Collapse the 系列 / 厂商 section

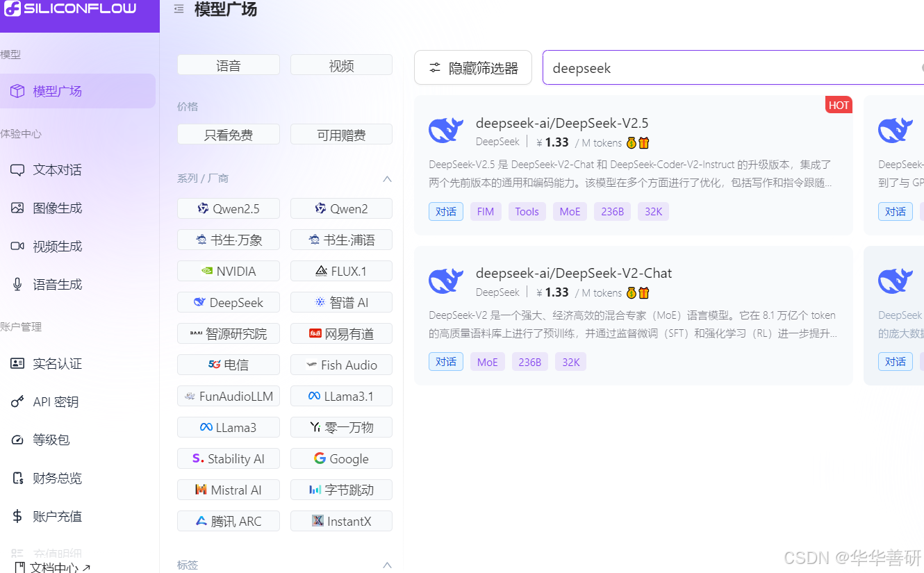pyautogui.click(x=387, y=178)
